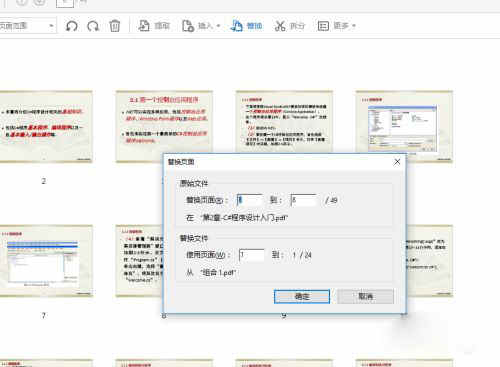This screenshot has width=500, height=367.
Task: Expand the More dropdown arrow
Action: 354,26
